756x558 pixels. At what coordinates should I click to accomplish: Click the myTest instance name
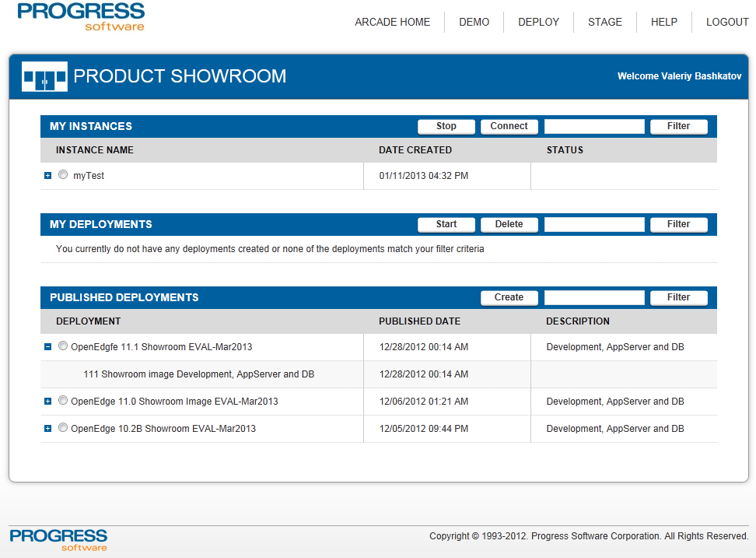[89, 176]
